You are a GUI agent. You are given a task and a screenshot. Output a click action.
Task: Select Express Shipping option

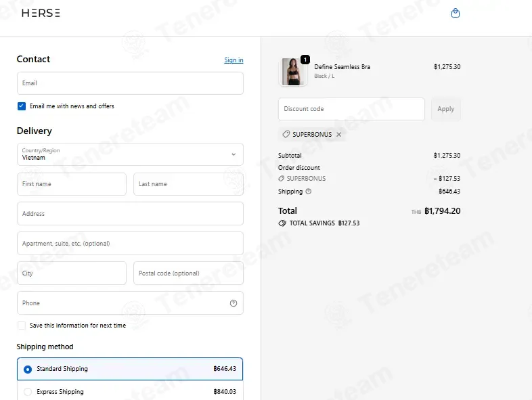pyautogui.click(x=130, y=391)
